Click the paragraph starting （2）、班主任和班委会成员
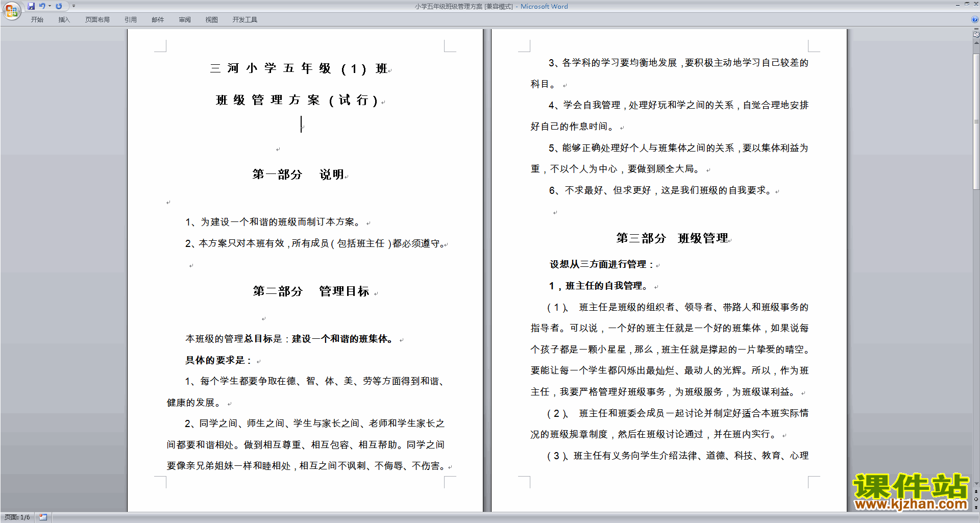Image resolution: width=980 pixels, height=523 pixels. [670, 424]
